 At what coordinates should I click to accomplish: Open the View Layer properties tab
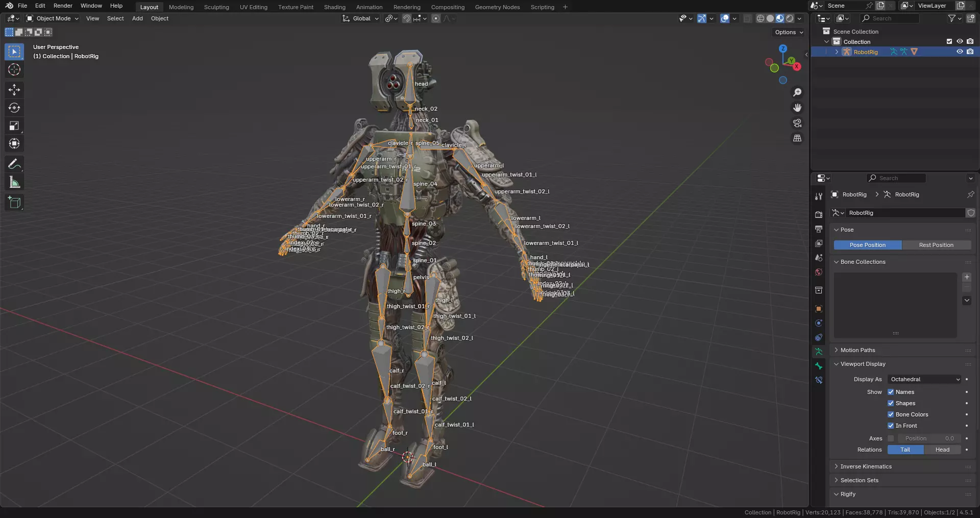tap(819, 243)
